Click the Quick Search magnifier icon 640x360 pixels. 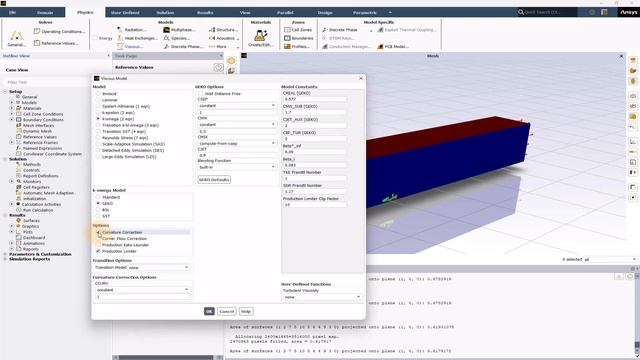[521, 12]
